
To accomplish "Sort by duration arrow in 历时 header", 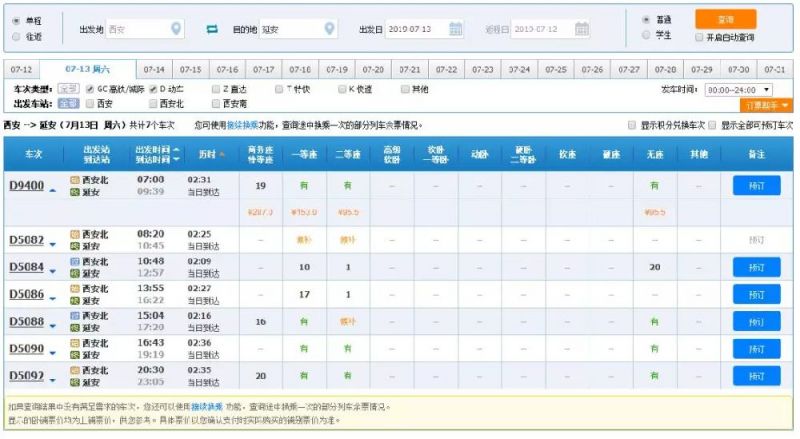I will pyautogui.click(x=221, y=154).
